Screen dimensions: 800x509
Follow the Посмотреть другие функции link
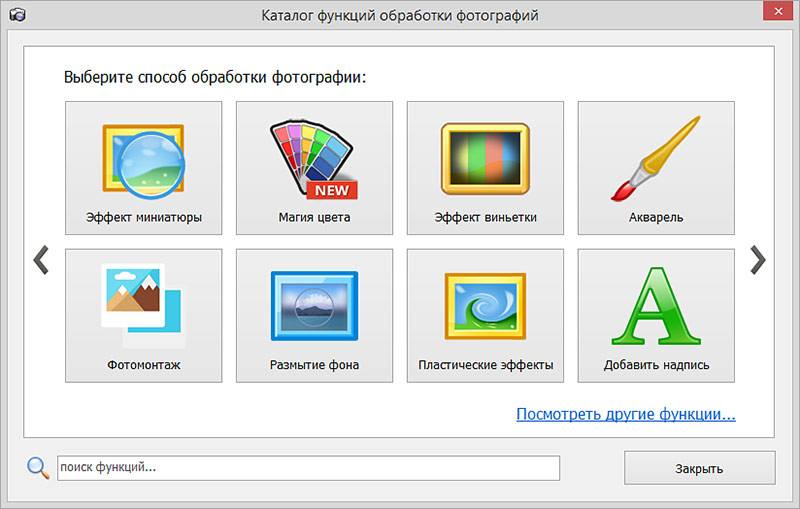pos(626,414)
